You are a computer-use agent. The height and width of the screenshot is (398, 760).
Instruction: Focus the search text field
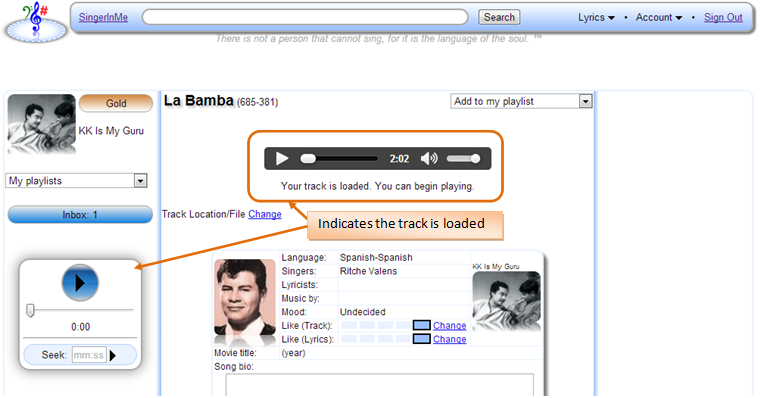(305, 17)
